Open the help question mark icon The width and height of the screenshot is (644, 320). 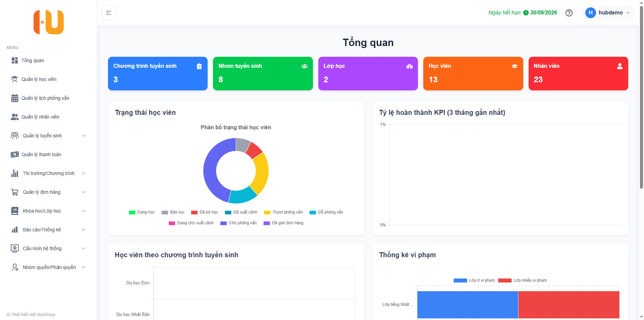(x=569, y=13)
